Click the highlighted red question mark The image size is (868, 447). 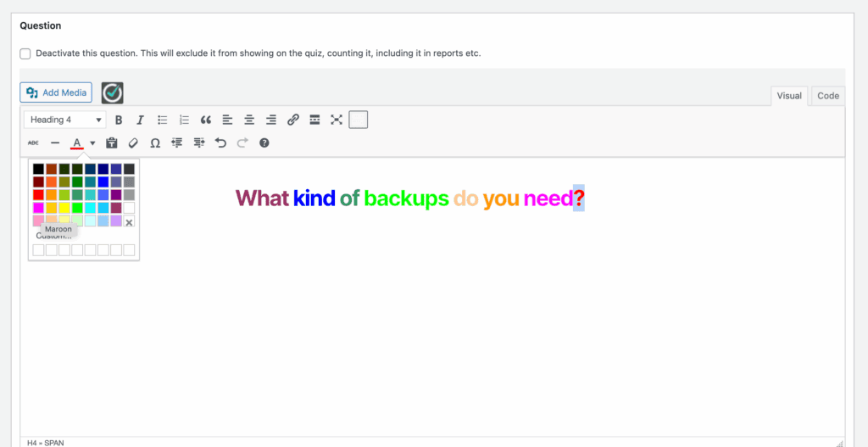(579, 198)
